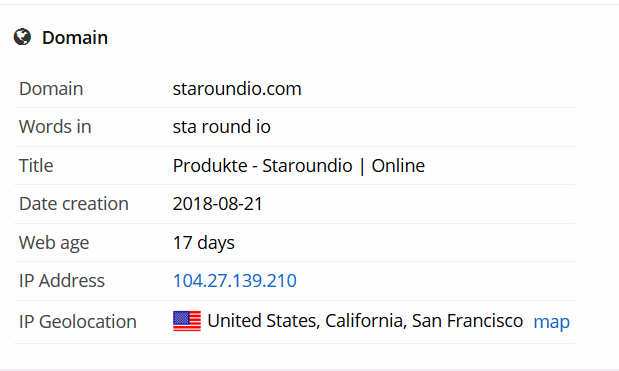Click the 'Web age' row label

click(54, 242)
